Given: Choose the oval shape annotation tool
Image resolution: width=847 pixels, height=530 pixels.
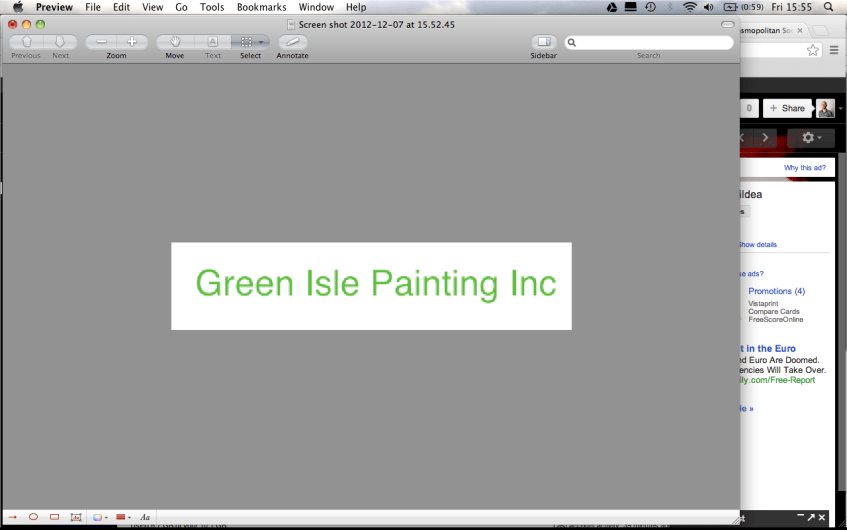Looking at the screenshot, I should 33,517.
